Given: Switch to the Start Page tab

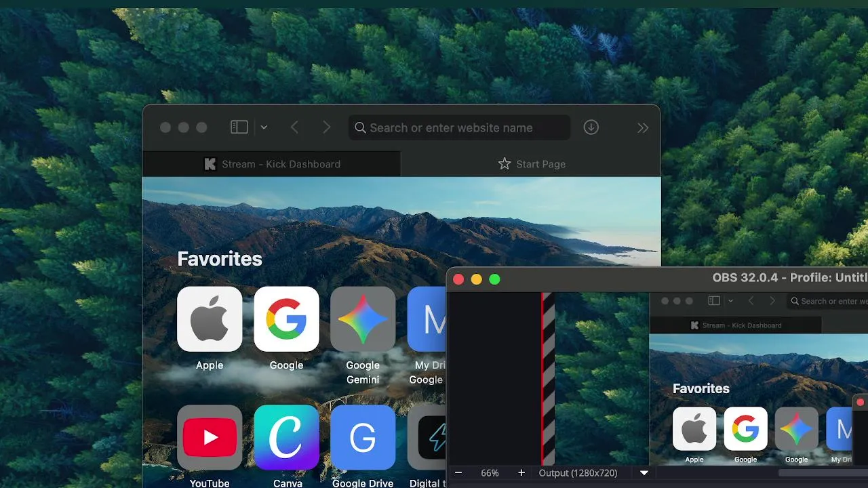Looking at the screenshot, I should click(531, 164).
